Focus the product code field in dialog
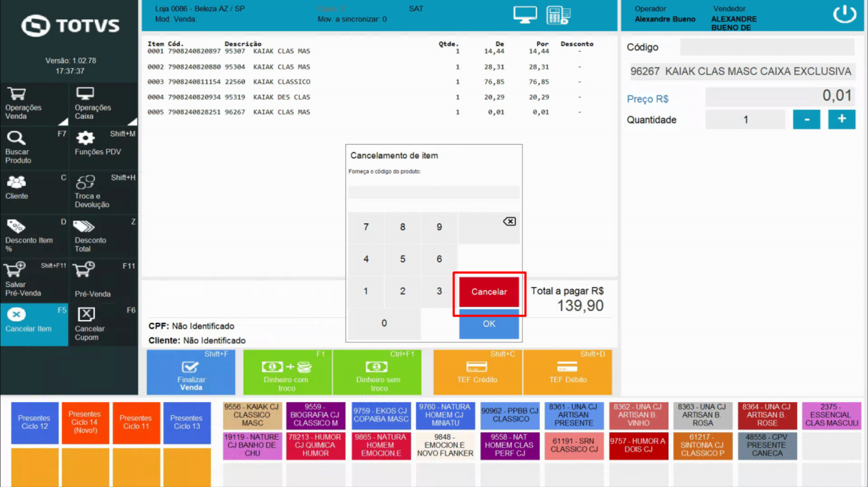 click(434, 192)
